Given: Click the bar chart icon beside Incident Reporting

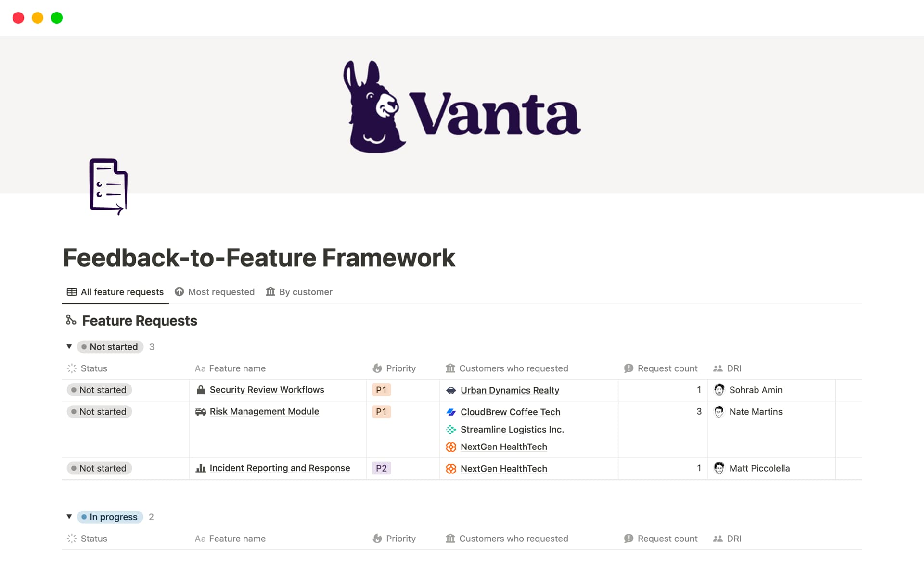Looking at the screenshot, I should coord(201,468).
